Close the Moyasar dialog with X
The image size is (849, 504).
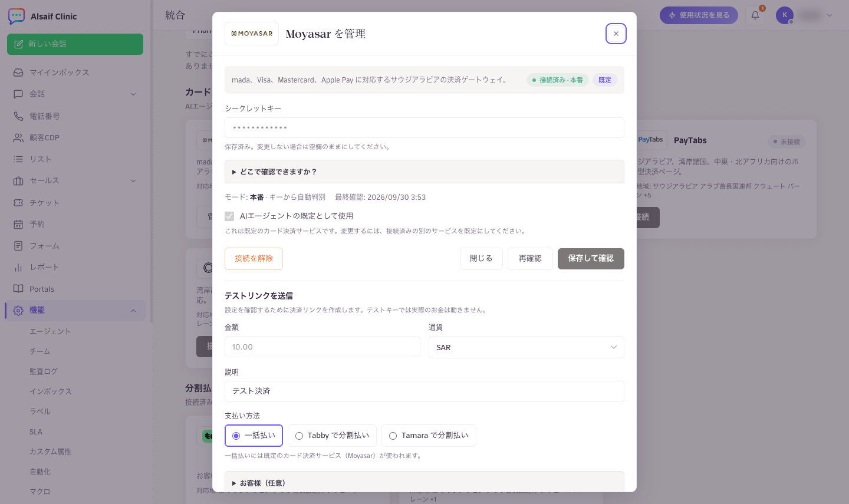[616, 34]
